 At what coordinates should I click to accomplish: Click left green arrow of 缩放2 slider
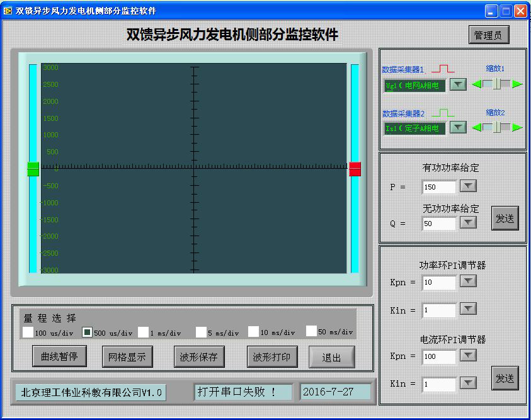click(x=477, y=127)
